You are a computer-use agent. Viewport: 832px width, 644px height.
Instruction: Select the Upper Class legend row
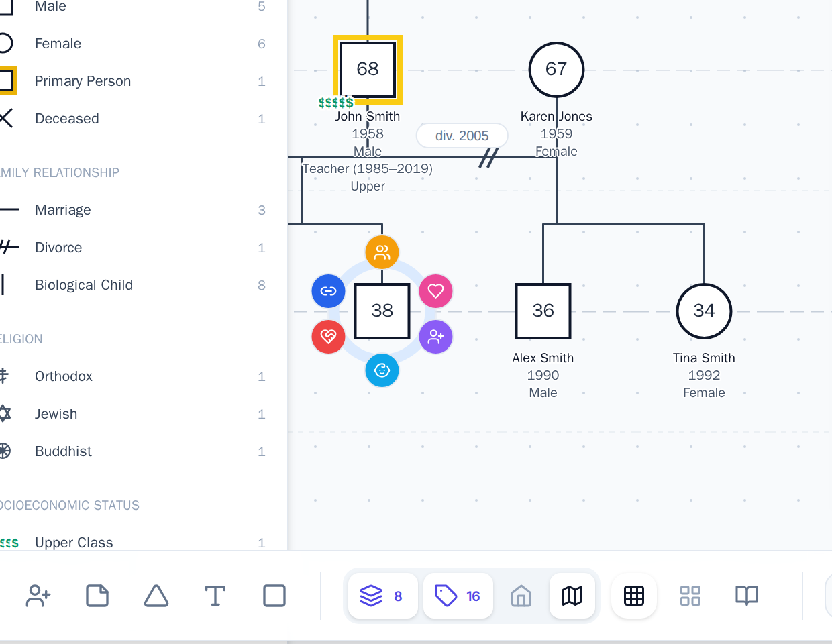133,542
